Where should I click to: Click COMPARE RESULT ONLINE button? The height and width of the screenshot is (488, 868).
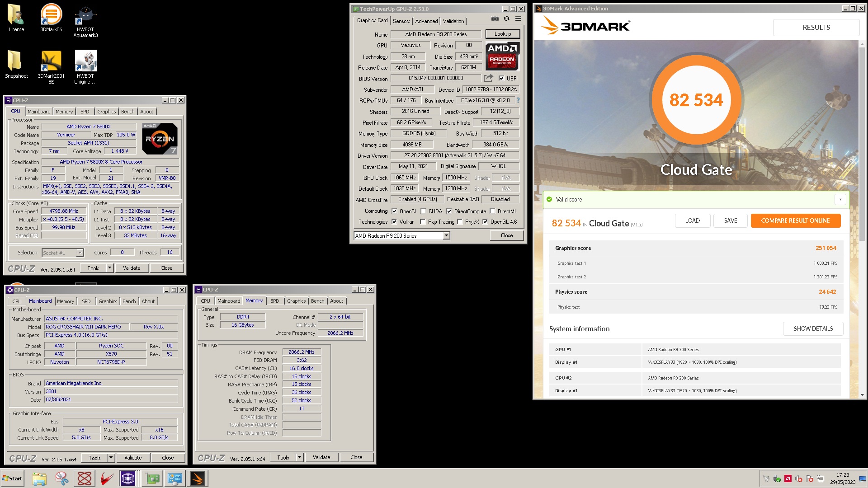(x=795, y=221)
